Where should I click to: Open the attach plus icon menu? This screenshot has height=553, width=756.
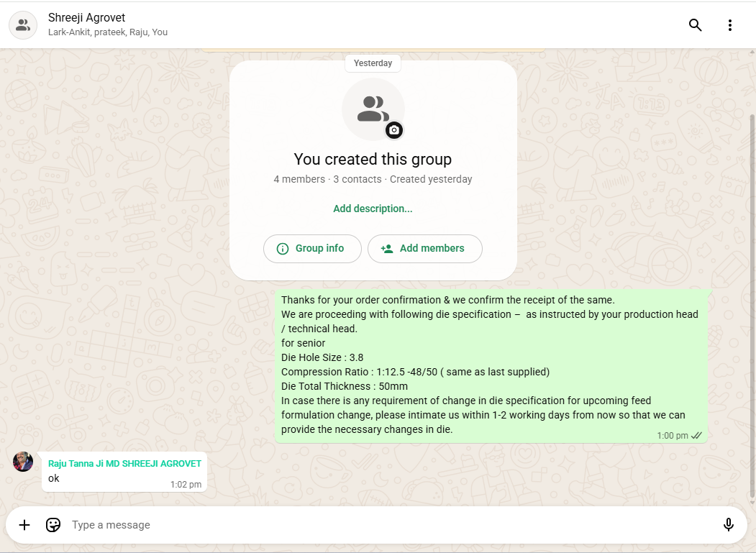pos(24,525)
